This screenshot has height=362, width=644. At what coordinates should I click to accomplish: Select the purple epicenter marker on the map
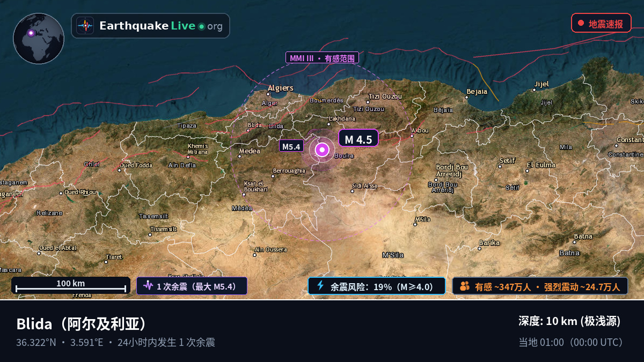[x=322, y=150]
